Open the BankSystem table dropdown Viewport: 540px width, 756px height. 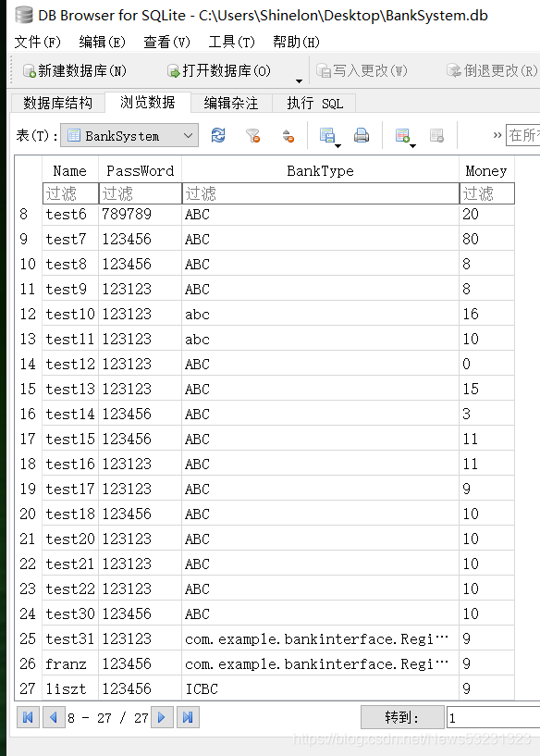tap(129, 136)
